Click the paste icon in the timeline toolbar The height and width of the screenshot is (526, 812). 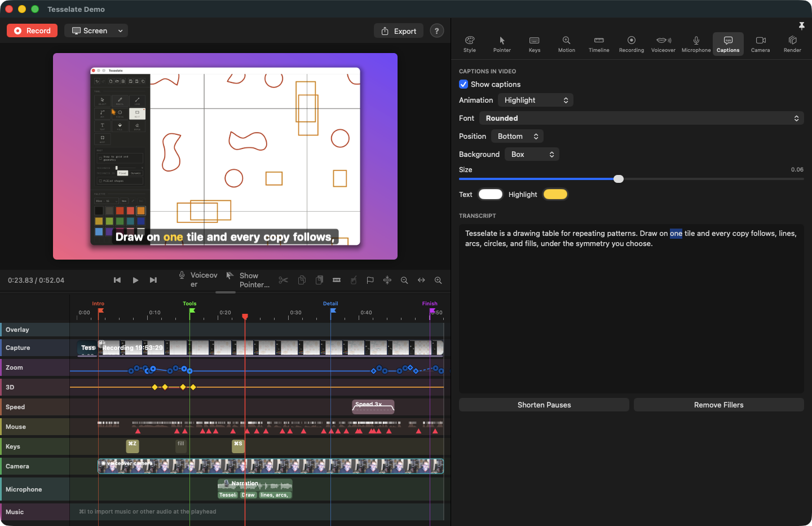[x=319, y=280]
